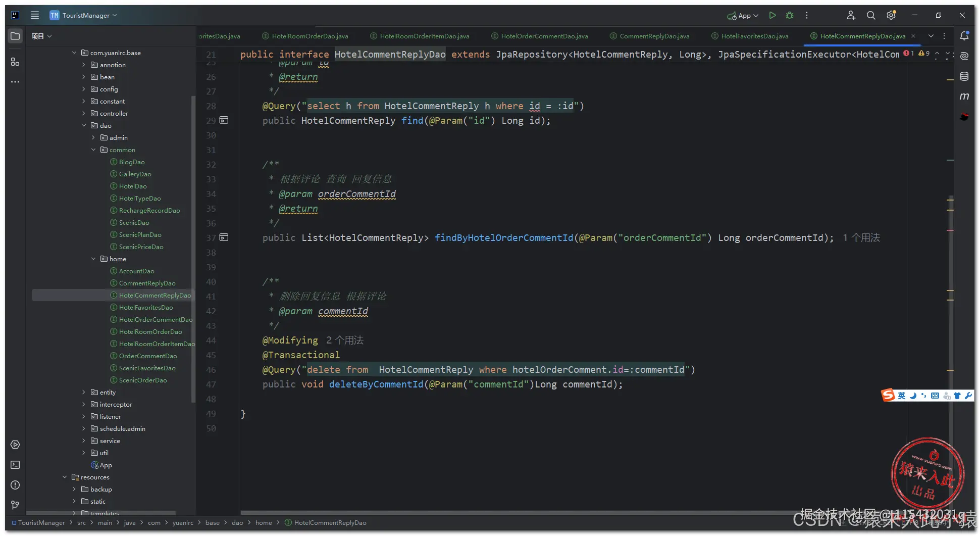This screenshot has width=980, height=536.
Task: Collapse the com.yuanlrc.base package
Action: 74,53
